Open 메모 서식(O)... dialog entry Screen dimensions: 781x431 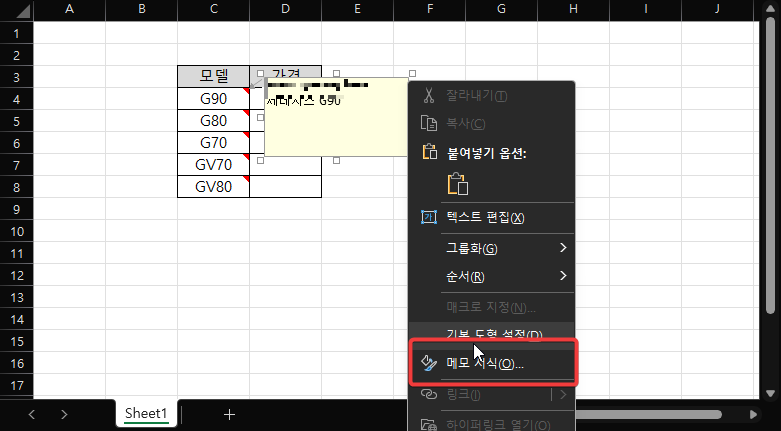click(491, 363)
